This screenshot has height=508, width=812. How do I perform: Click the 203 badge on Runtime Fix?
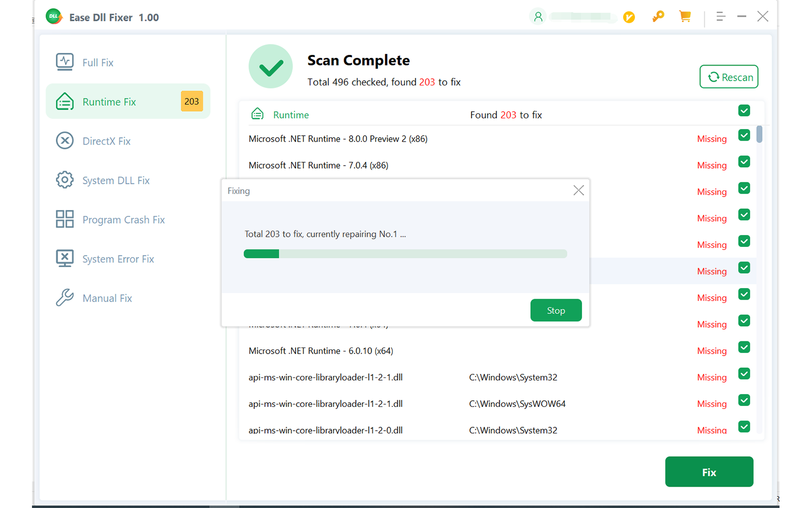click(192, 102)
